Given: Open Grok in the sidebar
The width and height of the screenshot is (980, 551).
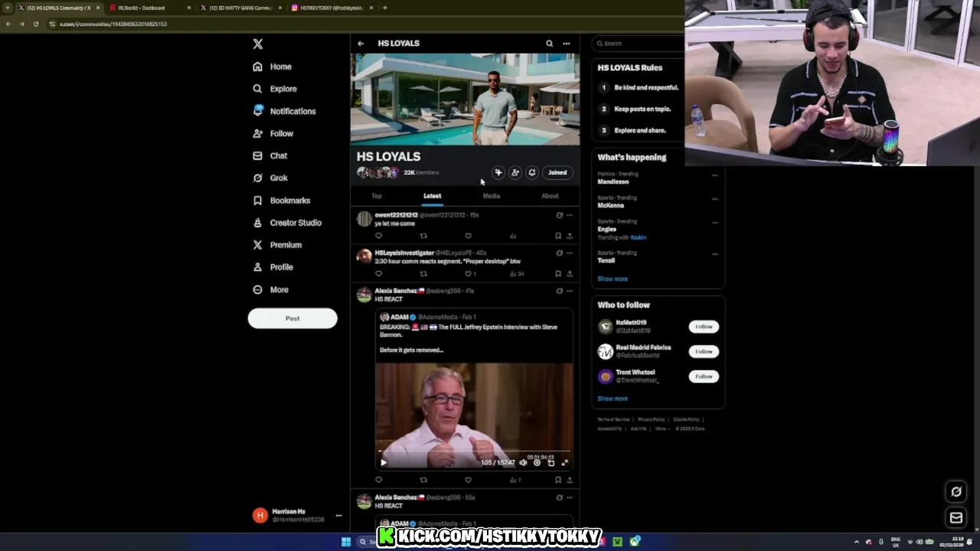Looking at the screenshot, I should click(x=270, y=178).
